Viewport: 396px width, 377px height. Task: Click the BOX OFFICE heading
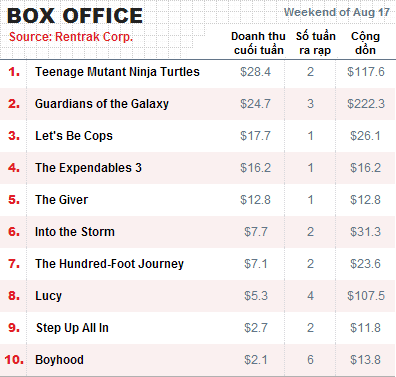click(x=75, y=16)
